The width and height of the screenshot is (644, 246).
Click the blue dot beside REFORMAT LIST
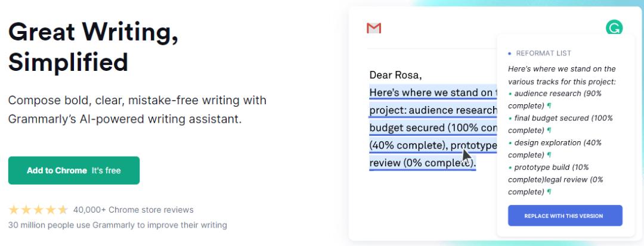510,54
